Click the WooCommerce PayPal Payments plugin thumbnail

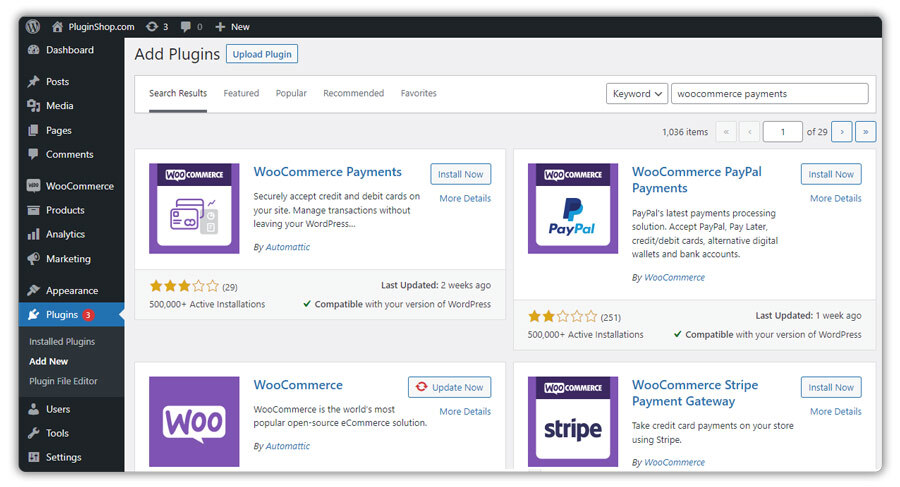point(573,208)
